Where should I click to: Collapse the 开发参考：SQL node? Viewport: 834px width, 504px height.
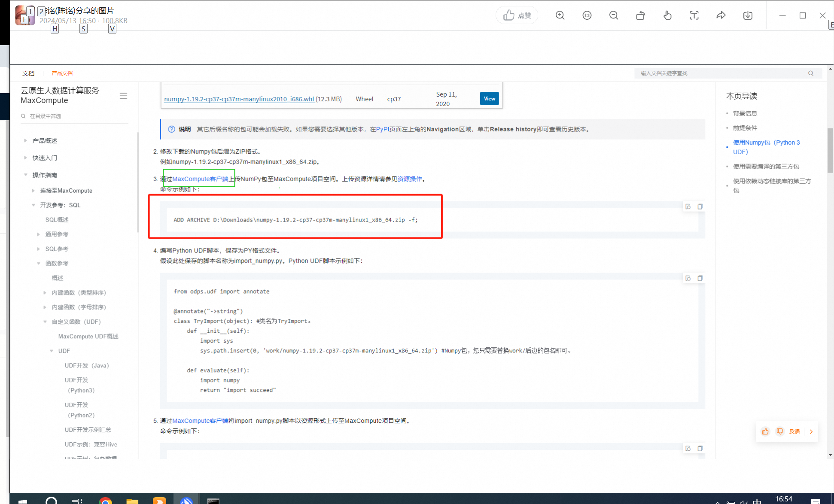(x=33, y=205)
